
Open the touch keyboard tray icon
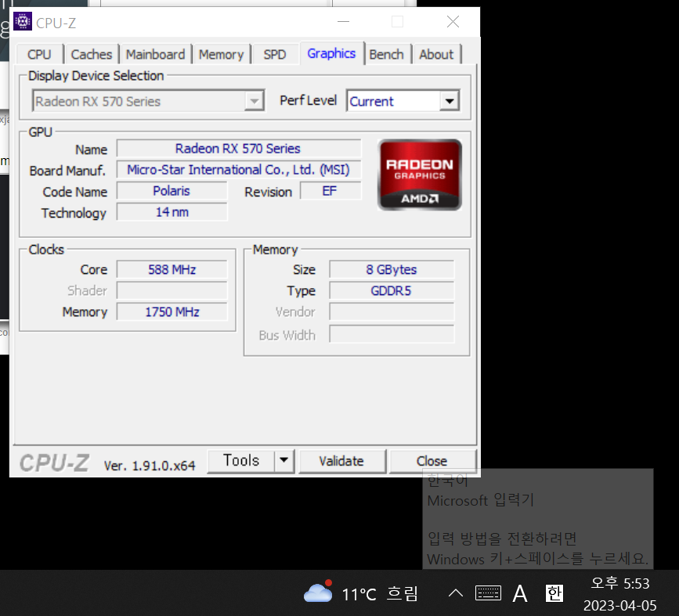coord(488,593)
